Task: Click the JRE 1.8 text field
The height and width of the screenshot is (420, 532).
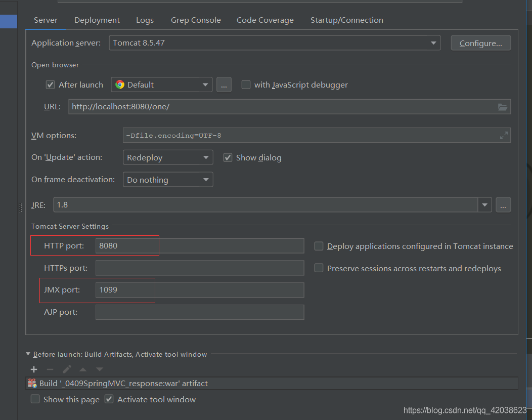Action: pyautogui.click(x=265, y=205)
